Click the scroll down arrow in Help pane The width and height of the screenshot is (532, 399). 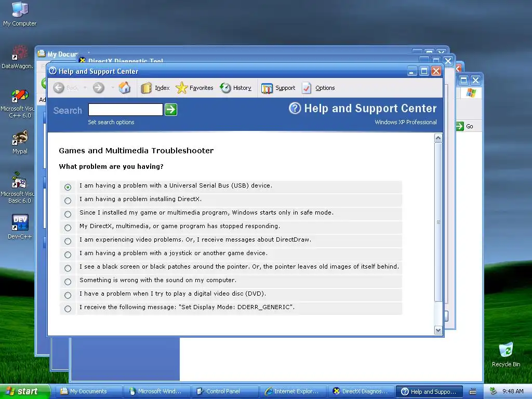point(438,330)
